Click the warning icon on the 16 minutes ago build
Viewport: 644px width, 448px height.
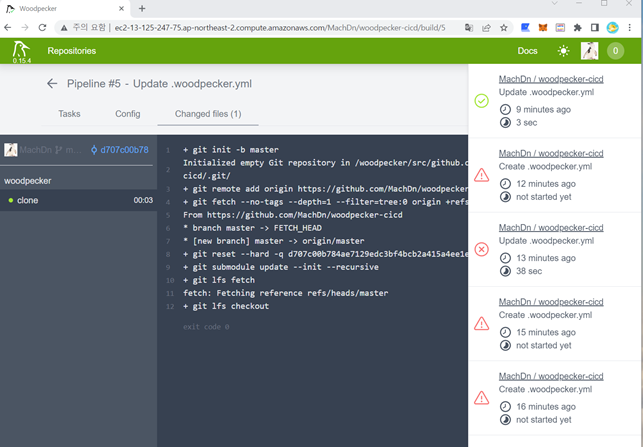click(x=481, y=398)
